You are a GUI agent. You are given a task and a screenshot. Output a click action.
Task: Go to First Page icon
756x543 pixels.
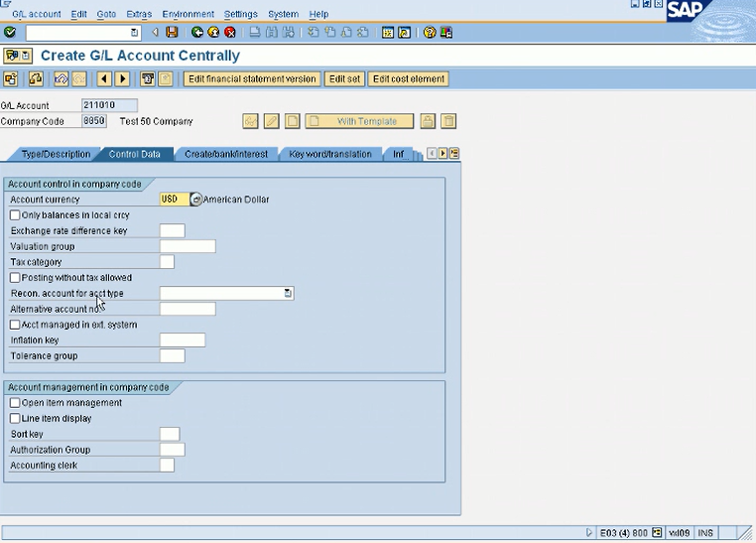click(313, 33)
